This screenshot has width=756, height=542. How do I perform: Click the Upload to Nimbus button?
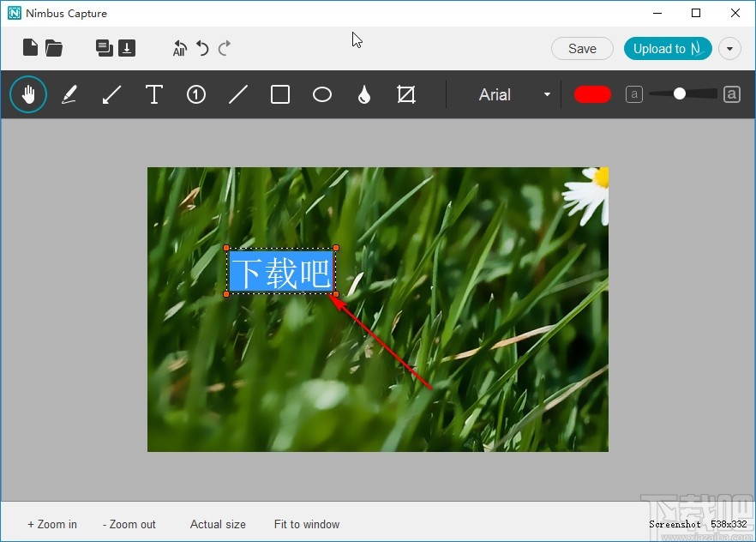[668, 49]
